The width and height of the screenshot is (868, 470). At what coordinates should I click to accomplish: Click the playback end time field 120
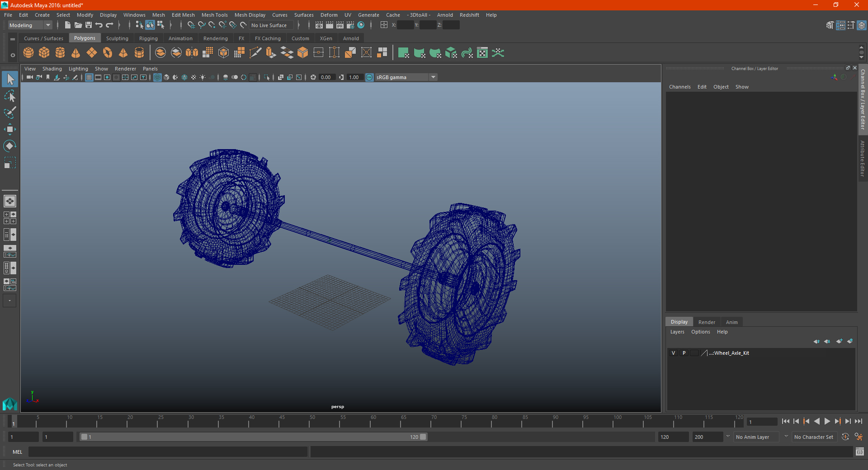(673, 437)
